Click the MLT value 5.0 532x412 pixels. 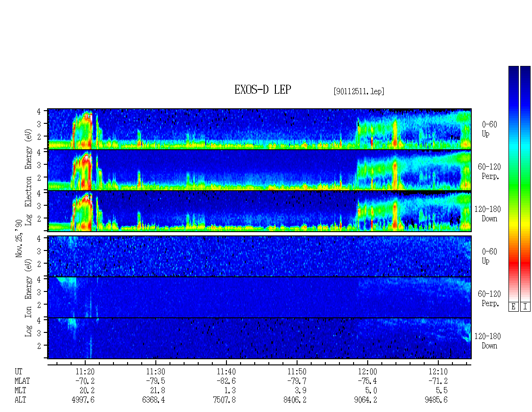point(371,391)
